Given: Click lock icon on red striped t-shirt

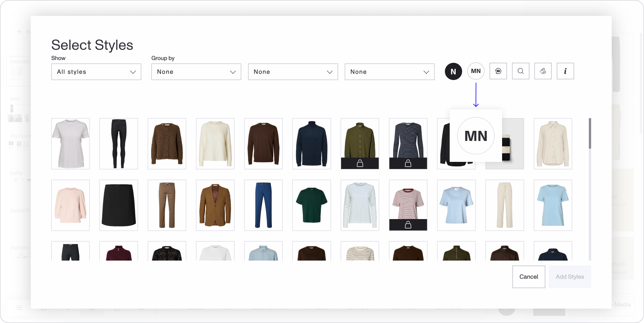Looking at the screenshot, I should (x=408, y=225).
